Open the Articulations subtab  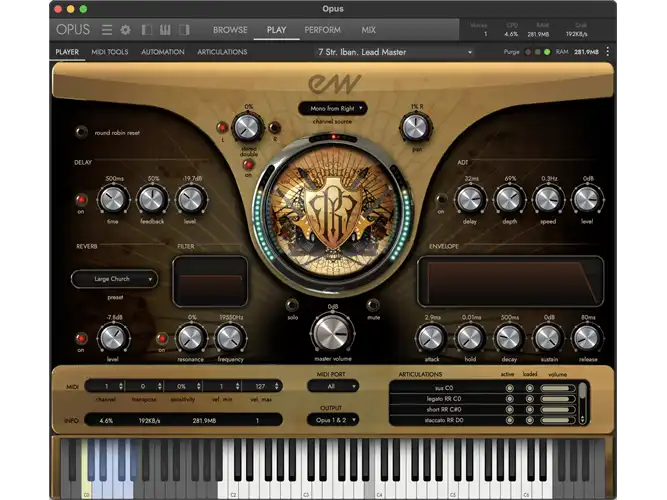point(222,52)
